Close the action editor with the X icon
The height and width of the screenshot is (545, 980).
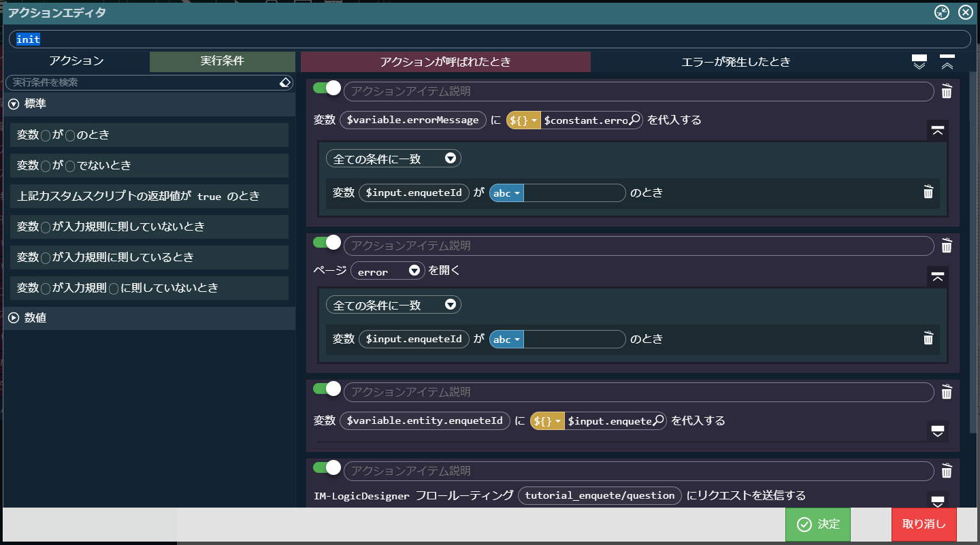click(966, 12)
